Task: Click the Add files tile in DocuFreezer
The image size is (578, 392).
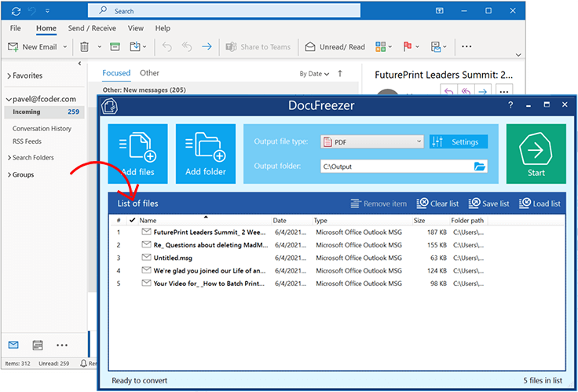Action: [138, 154]
